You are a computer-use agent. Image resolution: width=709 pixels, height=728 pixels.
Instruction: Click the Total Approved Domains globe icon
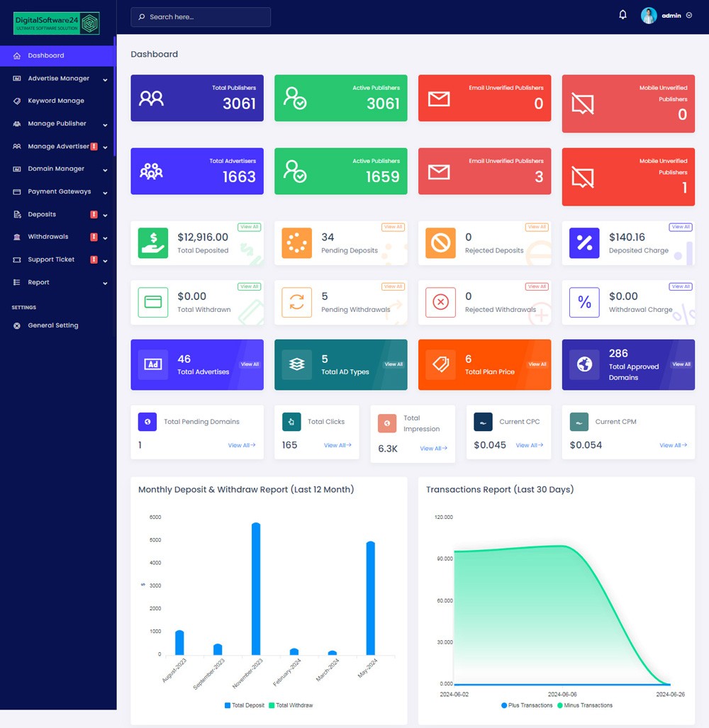pyautogui.click(x=584, y=364)
